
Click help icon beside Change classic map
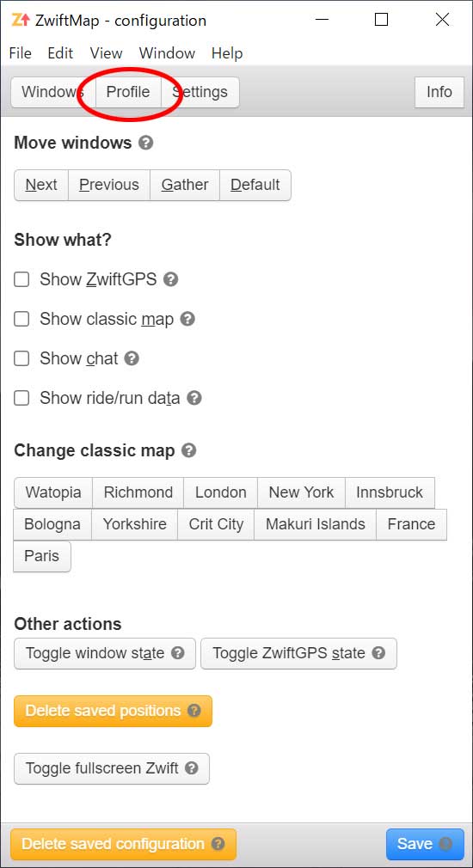[x=189, y=450]
